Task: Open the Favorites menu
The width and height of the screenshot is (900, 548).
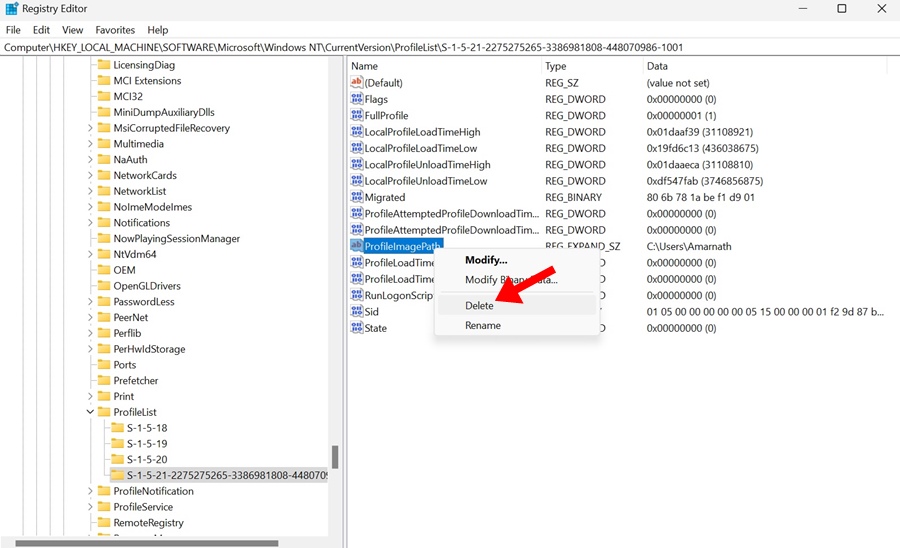Action: (x=115, y=30)
